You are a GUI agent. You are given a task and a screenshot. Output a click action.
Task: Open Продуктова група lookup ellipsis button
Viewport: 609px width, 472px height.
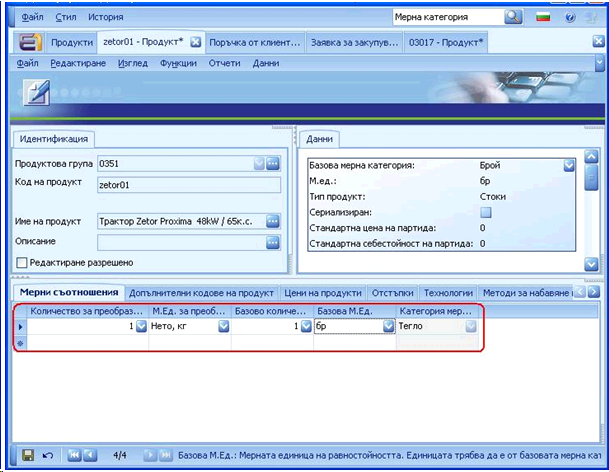point(273,164)
